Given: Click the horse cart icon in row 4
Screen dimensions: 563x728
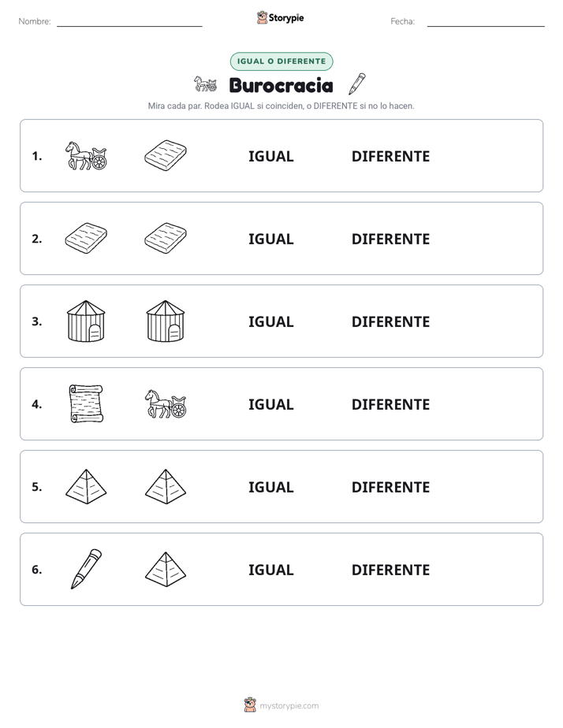Looking at the screenshot, I should pyautogui.click(x=166, y=404).
